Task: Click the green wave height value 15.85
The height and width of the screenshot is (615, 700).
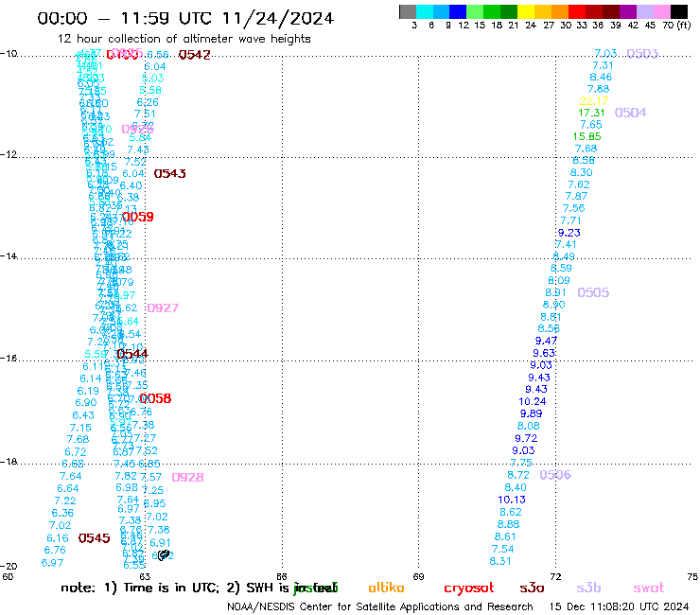Action: click(x=587, y=136)
